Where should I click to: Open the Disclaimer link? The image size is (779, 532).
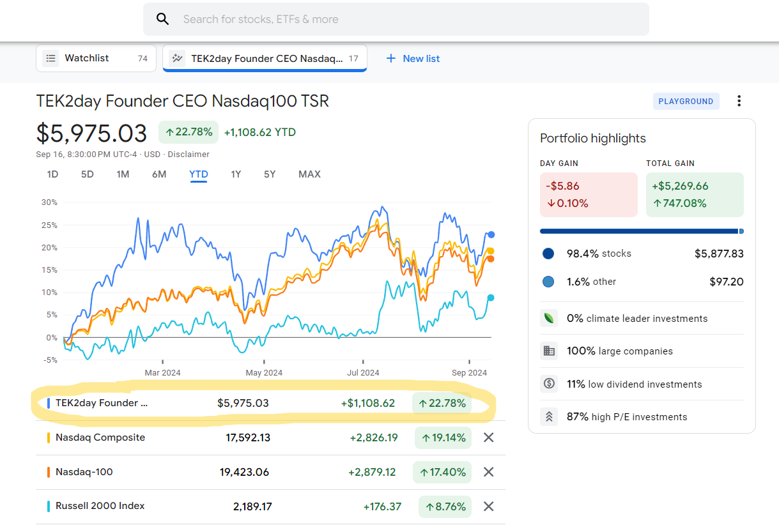189,155
